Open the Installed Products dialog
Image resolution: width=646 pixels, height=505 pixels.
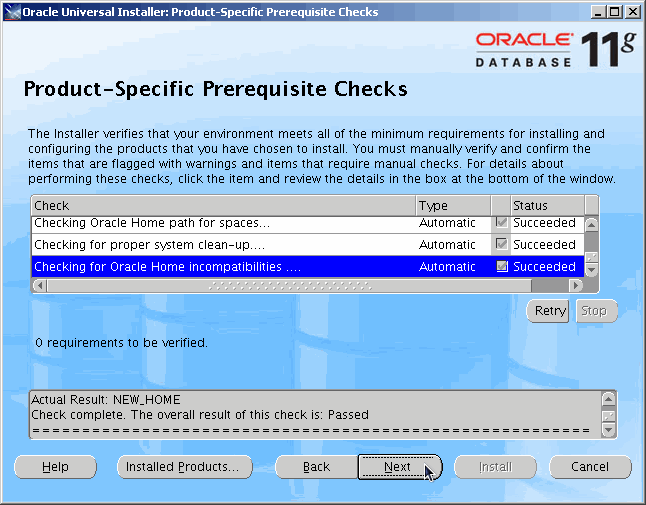[182, 467]
